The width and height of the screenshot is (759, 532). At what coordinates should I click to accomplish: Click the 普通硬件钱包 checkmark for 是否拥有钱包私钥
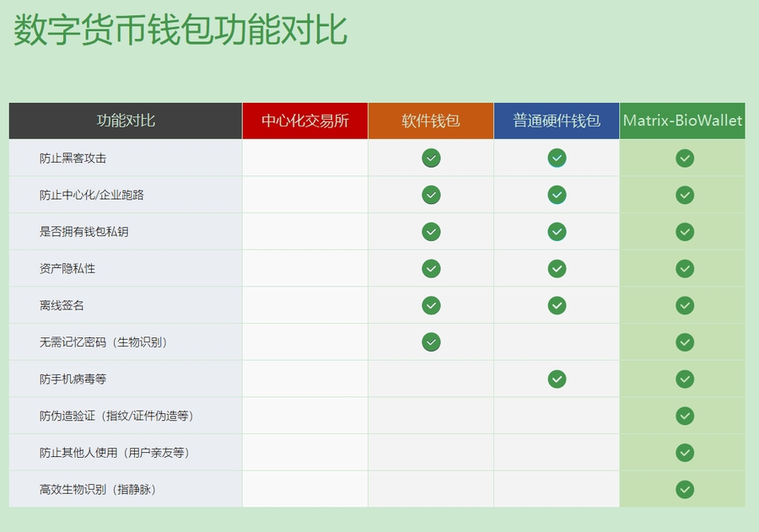click(x=557, y=231)
